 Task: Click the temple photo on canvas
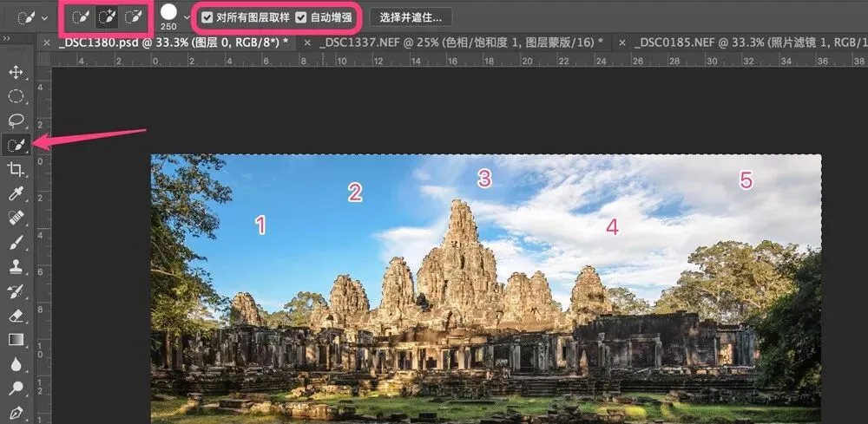click(485, 289)
